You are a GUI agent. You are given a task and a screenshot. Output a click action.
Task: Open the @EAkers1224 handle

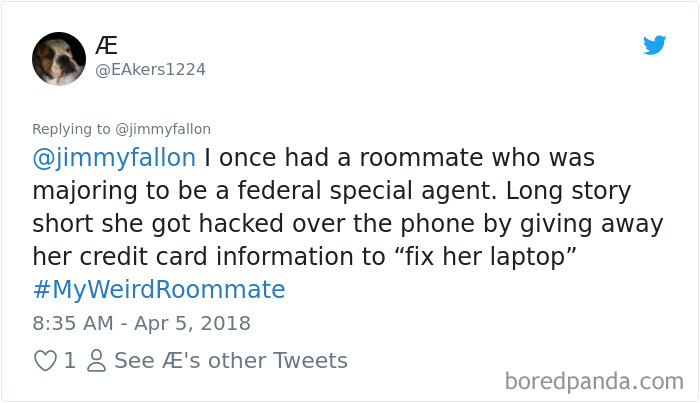coord(150,68)
